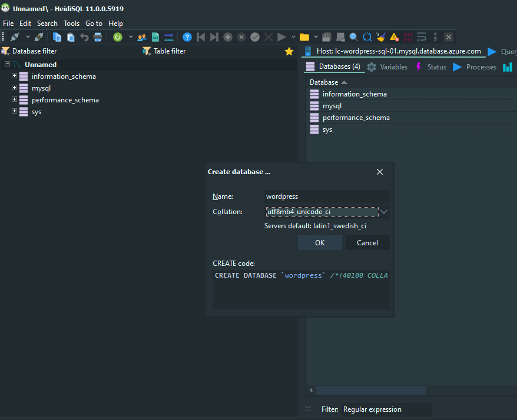Click the last record navigation icon
Image resolution: width=517 pixels, height=420 pixels.
214,37
